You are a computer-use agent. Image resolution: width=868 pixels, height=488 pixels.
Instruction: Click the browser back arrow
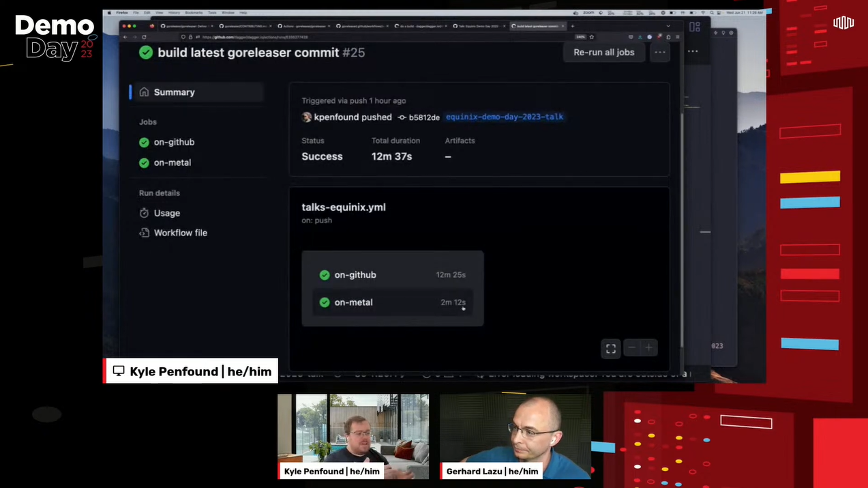[125, 37]
